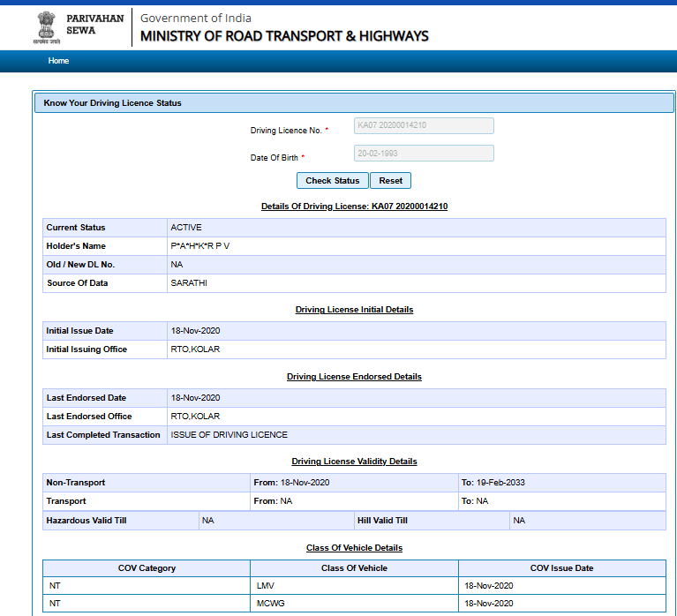
Task: Select the MCWG class of vehicle cell
Action: [268, 604]
